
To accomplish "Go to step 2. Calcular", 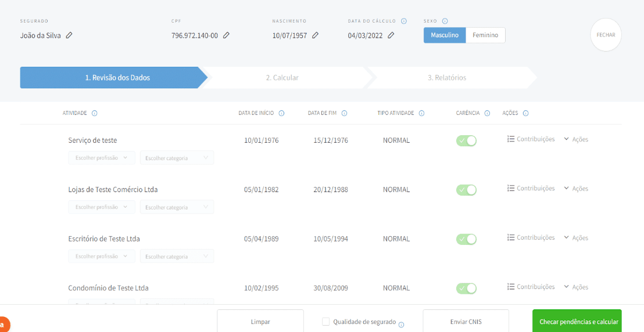I will (x=282, y=78).
